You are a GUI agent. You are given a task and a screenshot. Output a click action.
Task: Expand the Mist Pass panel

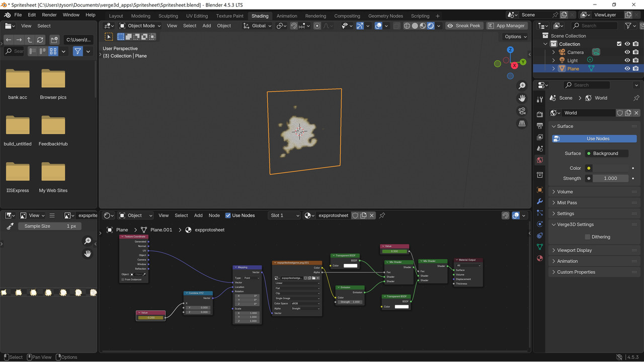tap(567, 203)
